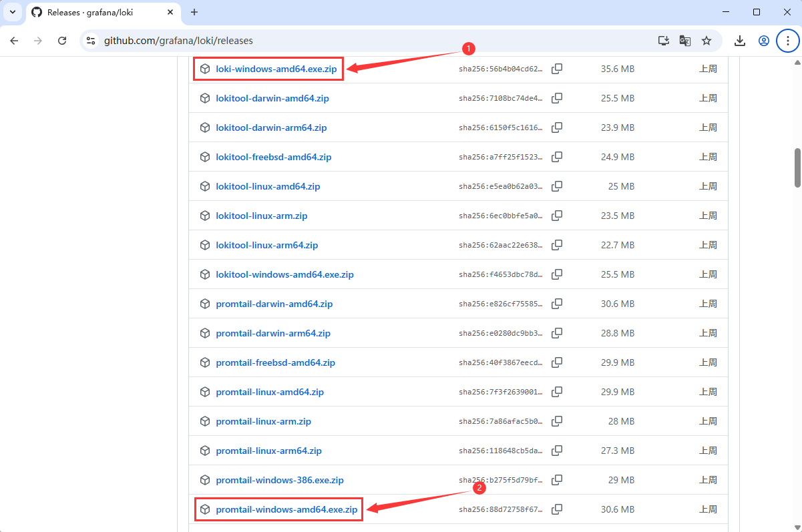Go back to previous page
This screenshot has height=532, width=802.
[x=14, y=41]
